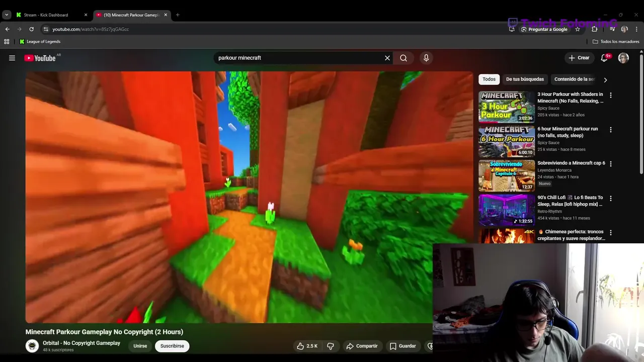Open media controls icon in Chrome toolbar

coord(612,29)
